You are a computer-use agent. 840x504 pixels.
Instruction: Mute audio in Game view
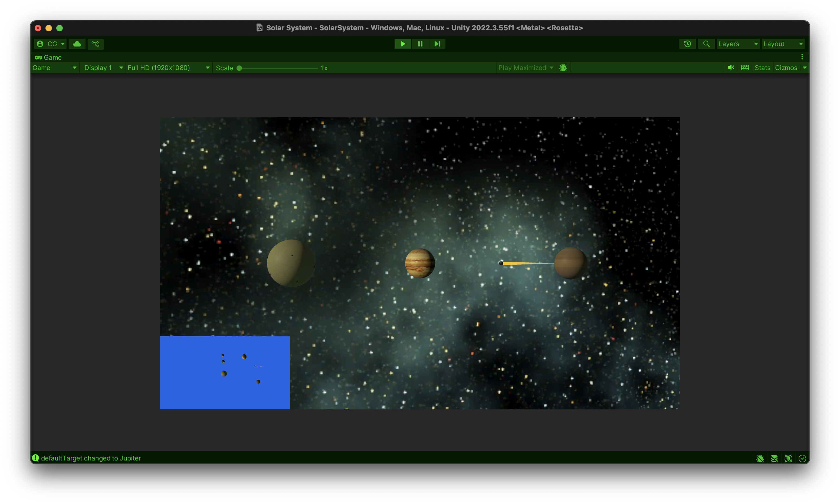(x=731, y=68)
